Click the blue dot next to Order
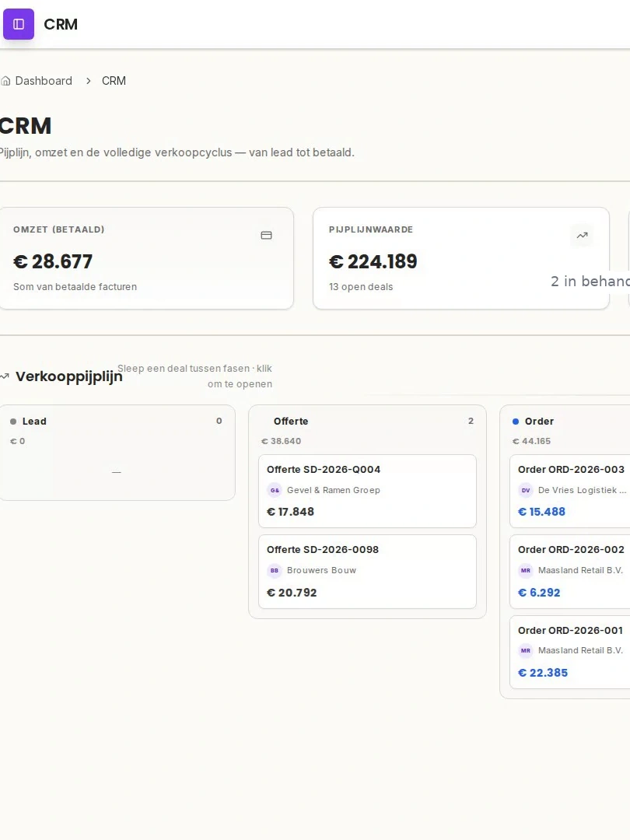 (x=516, y=422)
